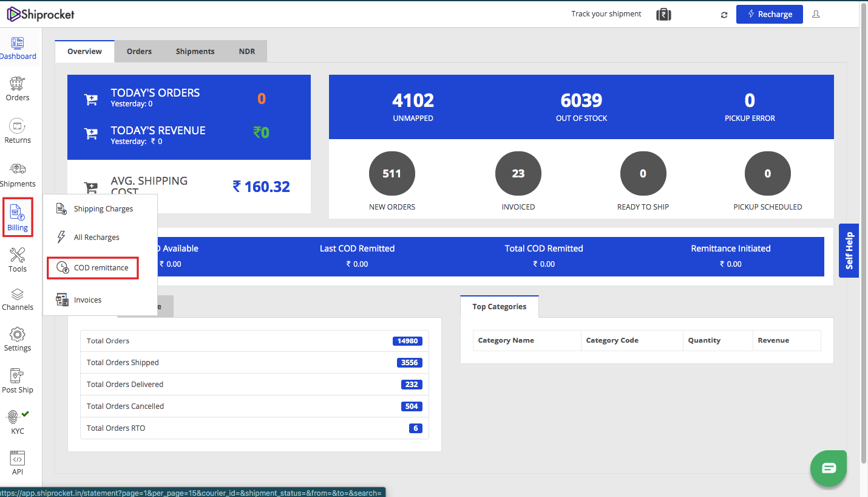Open the green chat widget
This screenshot has height=497, width=868.
click(x=829, y=468)
